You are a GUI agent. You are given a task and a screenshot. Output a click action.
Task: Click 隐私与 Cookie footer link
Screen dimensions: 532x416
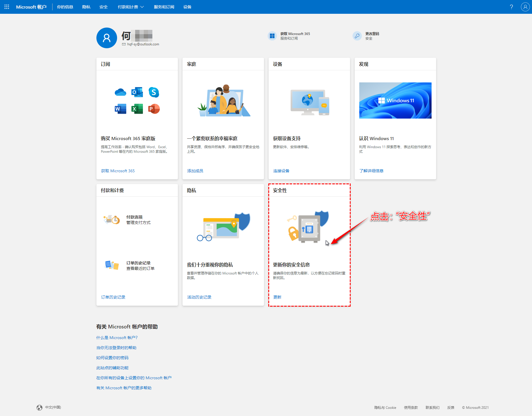tap(385, 408)
